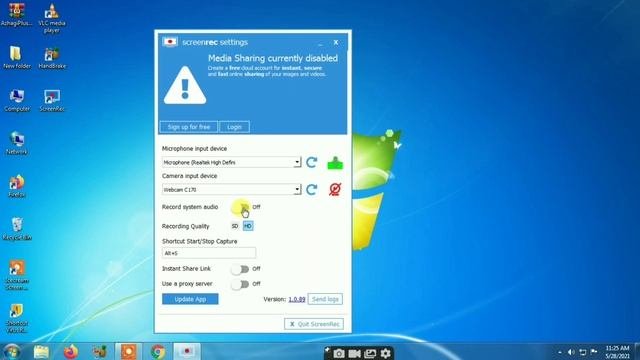Screen dimensions: 640x360
Task: Open VLC media player desktop shortcut
Action: coord(52,18)
